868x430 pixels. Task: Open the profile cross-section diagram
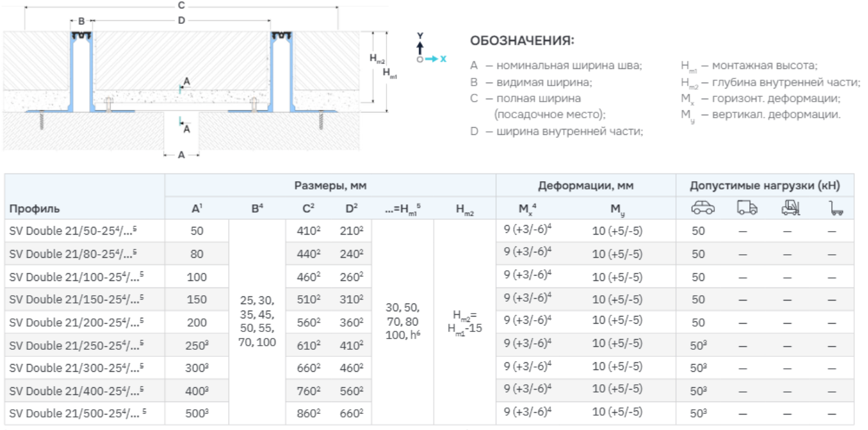coord(201,81)
